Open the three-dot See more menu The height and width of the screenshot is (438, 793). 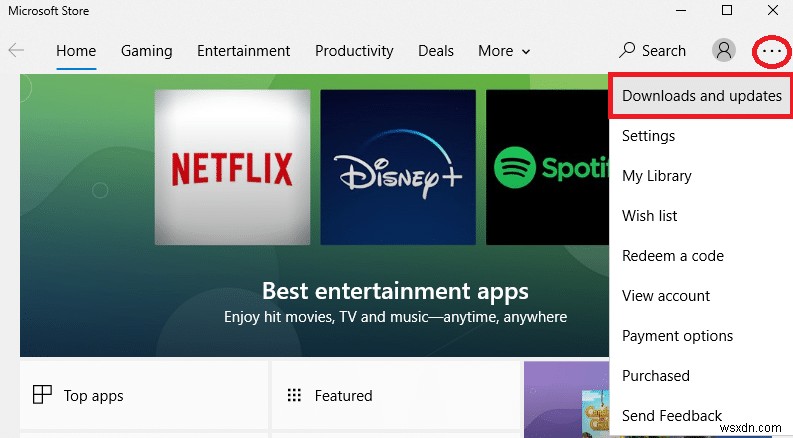click(772, 51)
